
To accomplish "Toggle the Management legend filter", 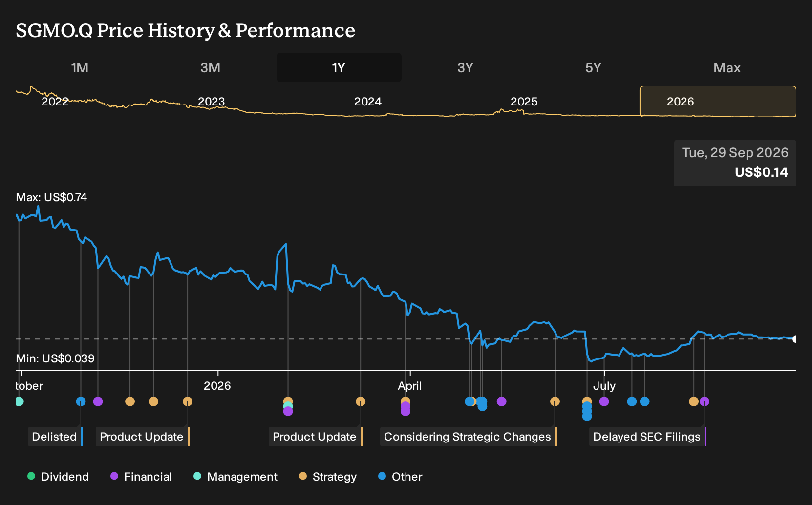I will click(235, 477).
